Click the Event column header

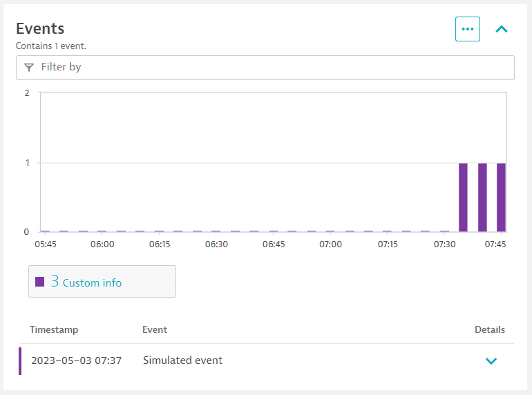click(155, 329)
